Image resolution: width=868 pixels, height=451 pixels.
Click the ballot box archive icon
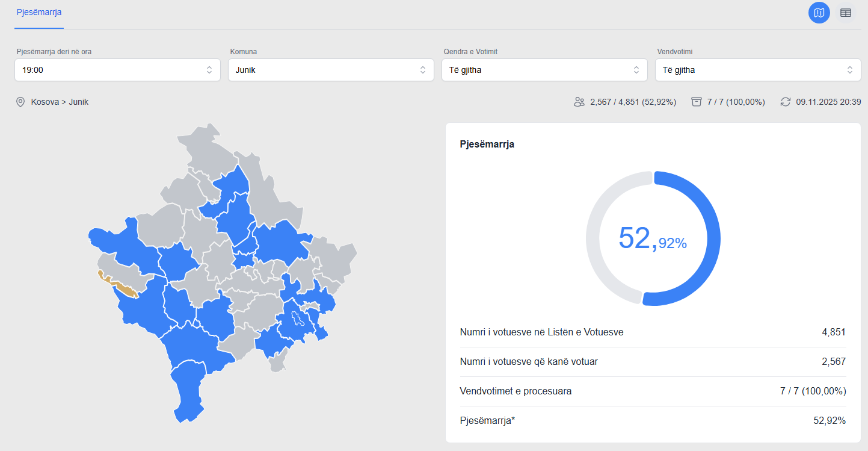coord(697,102)
